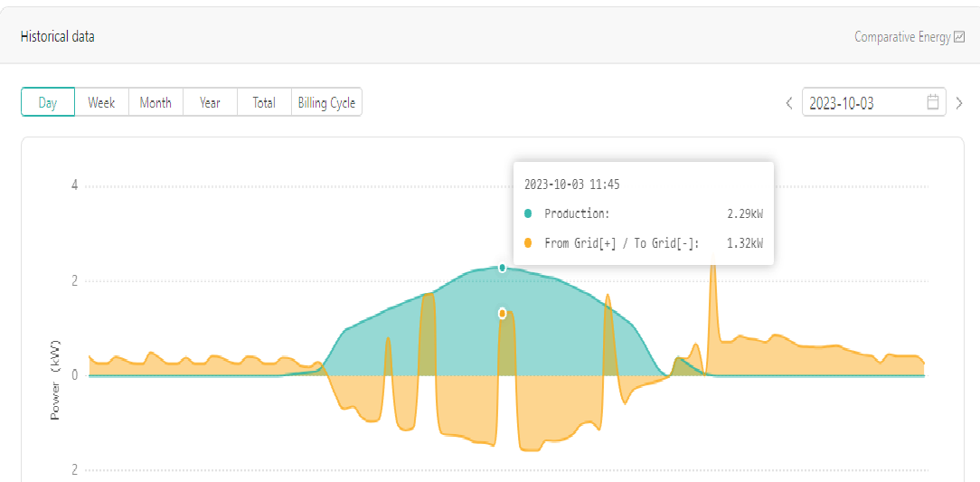Open the calendar icon in date field
Image resolution: width=980 pixels, height=482 pixels.
pyautogui.click(x=932, y=102)
